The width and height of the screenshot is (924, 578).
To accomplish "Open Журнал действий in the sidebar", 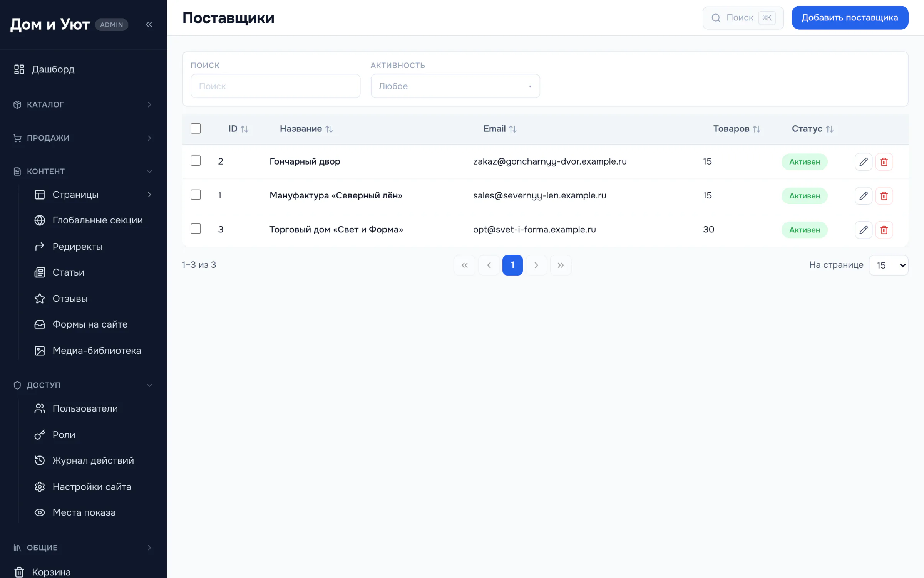I will coord(92,460).
